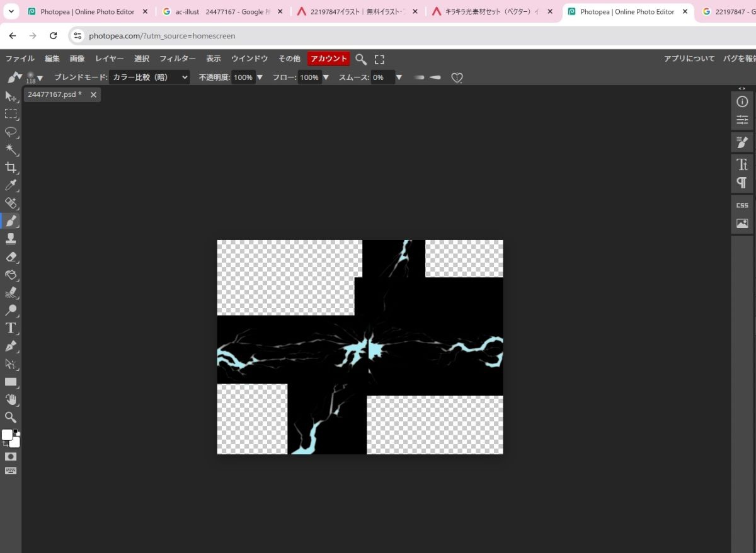
Task: Toggle the heart symmetry option
Action: 457,77
